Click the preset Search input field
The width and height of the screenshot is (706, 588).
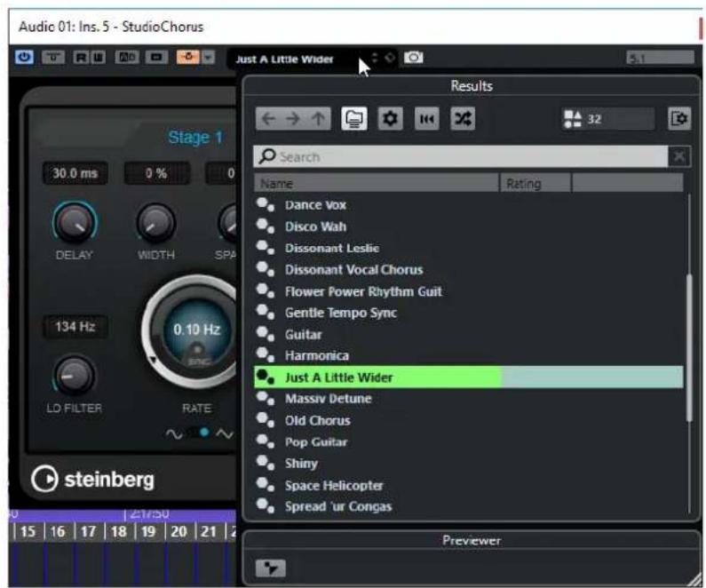(461, 156)
